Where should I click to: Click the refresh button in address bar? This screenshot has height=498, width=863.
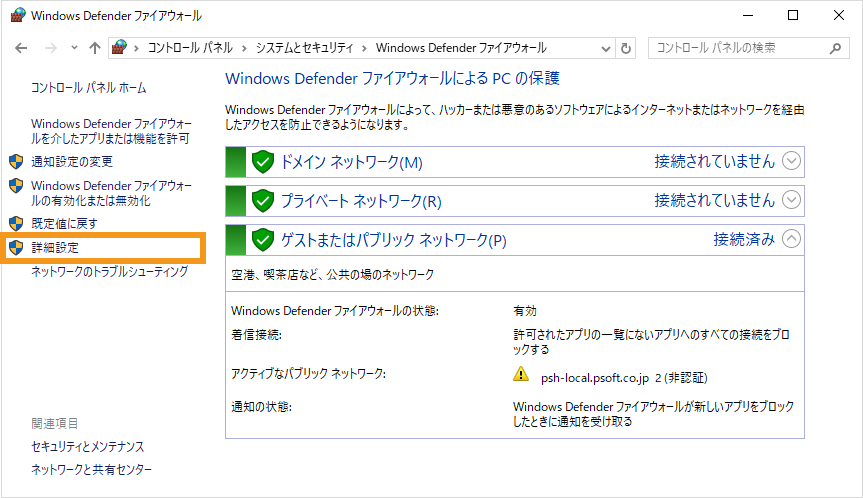pyautogui.click(x=626, y=48)
